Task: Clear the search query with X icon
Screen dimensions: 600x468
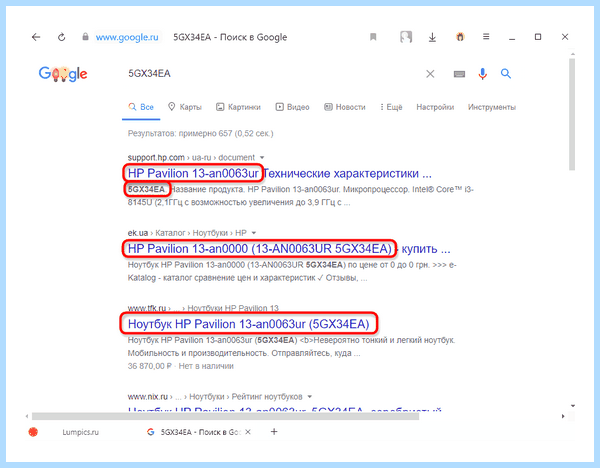Action: 430,74
